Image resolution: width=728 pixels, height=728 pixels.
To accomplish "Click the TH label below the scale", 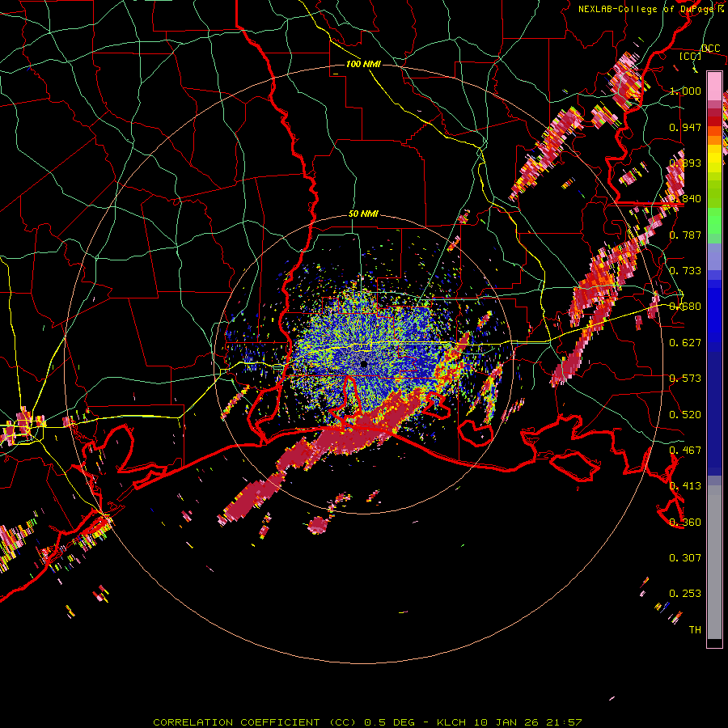I will 695,629.
